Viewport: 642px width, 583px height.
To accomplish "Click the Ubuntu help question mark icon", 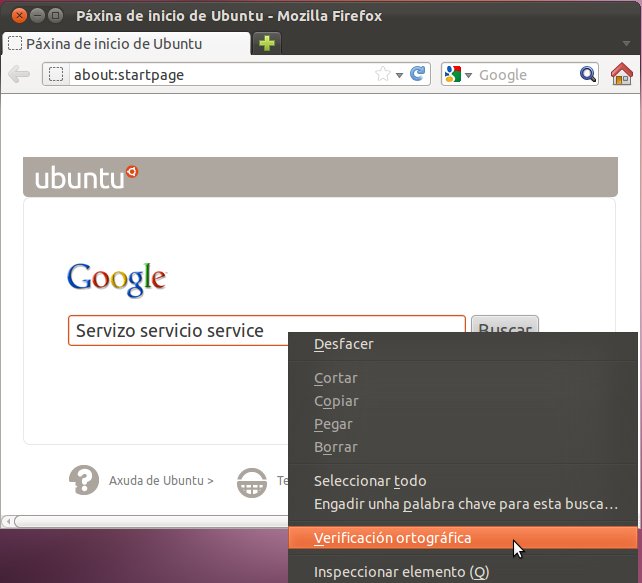I will pos(84,480).
